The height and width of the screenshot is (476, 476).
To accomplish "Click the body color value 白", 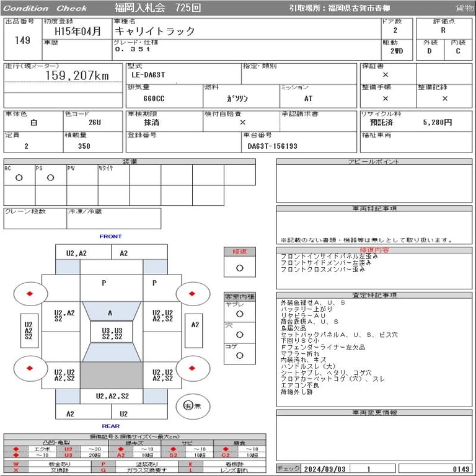I will pyautogui.click(x=33, y=122).
